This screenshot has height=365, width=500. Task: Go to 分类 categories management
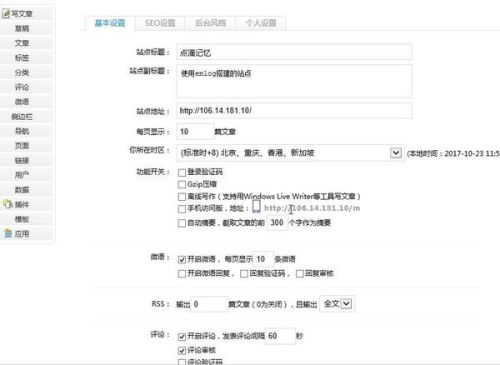22,72
